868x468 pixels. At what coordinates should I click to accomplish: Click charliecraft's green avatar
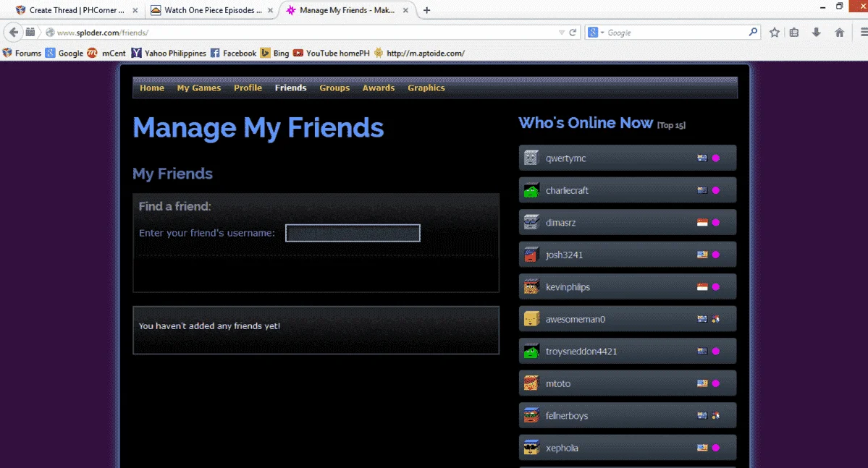click(x=531, y=190)
